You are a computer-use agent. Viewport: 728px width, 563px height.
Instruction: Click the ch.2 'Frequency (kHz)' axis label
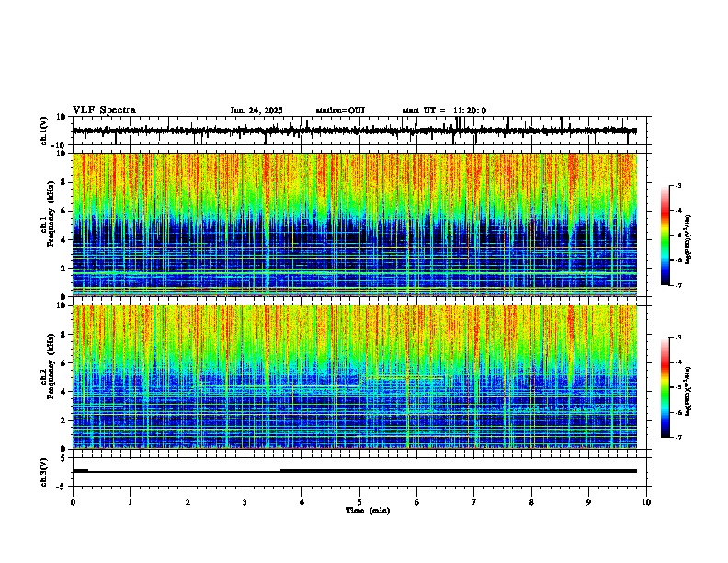coord(51,366)
